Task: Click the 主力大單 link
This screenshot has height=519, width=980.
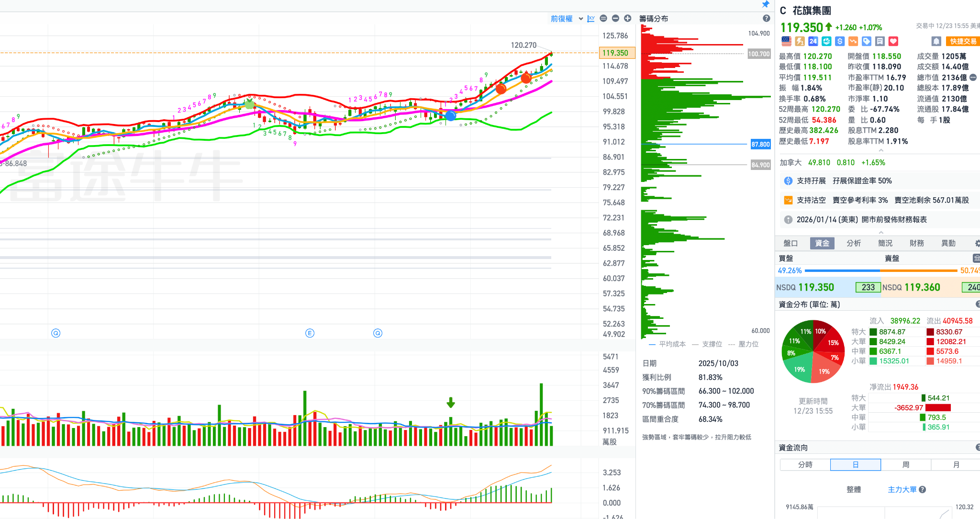Action: pos(902,489)
